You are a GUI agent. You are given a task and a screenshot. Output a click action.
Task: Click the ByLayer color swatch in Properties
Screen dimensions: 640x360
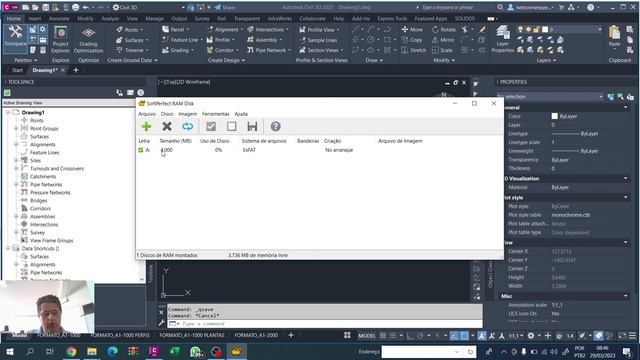tap(554, 116)
